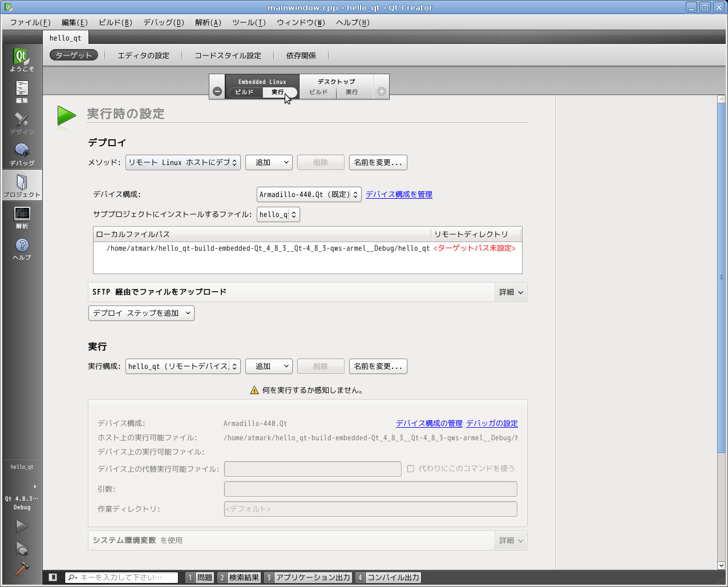Open the 解析(A) menu
This screenshot has width=728, height=587.
click(208, 22)
